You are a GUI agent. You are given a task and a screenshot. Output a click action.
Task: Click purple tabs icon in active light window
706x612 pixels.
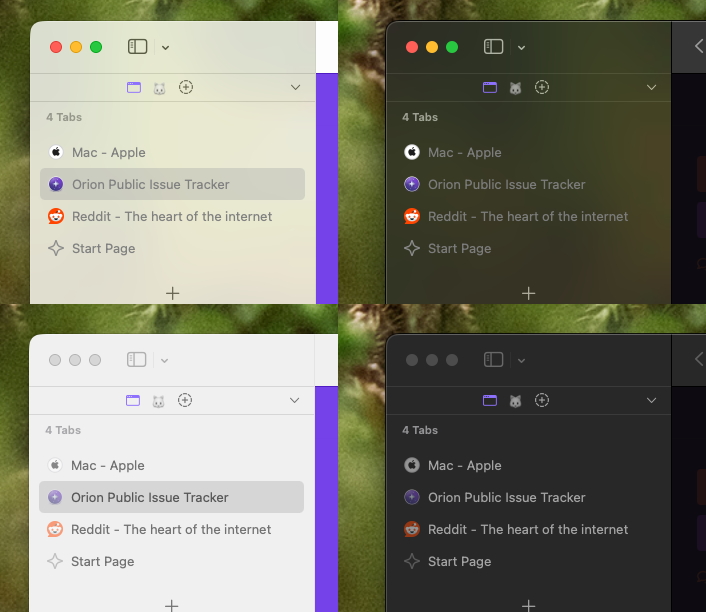click(134, 88)
